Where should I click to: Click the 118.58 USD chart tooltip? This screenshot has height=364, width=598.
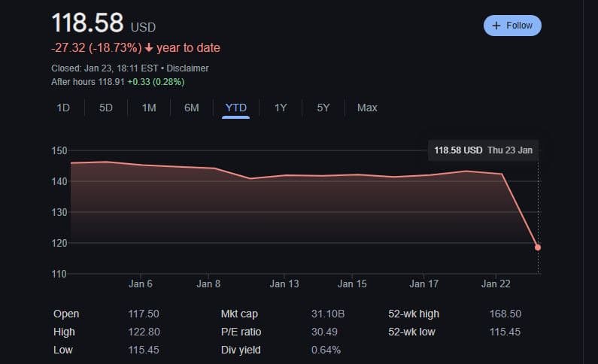tap(483, 150)
